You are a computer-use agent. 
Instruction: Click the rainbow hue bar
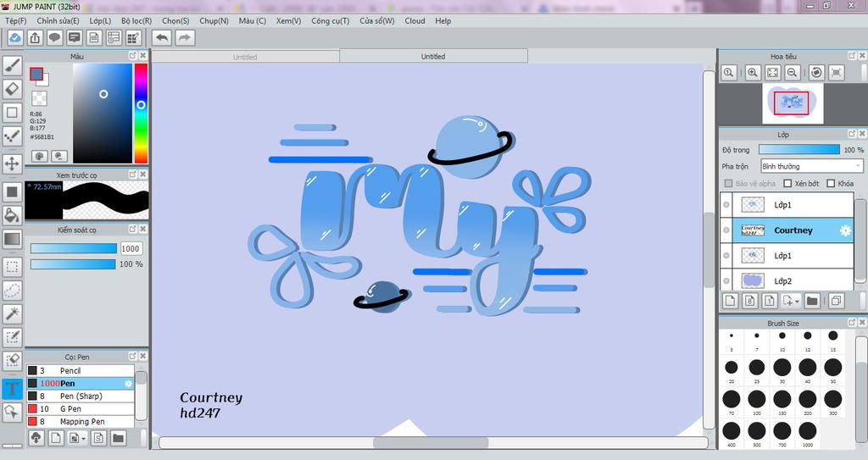point(142,113)
